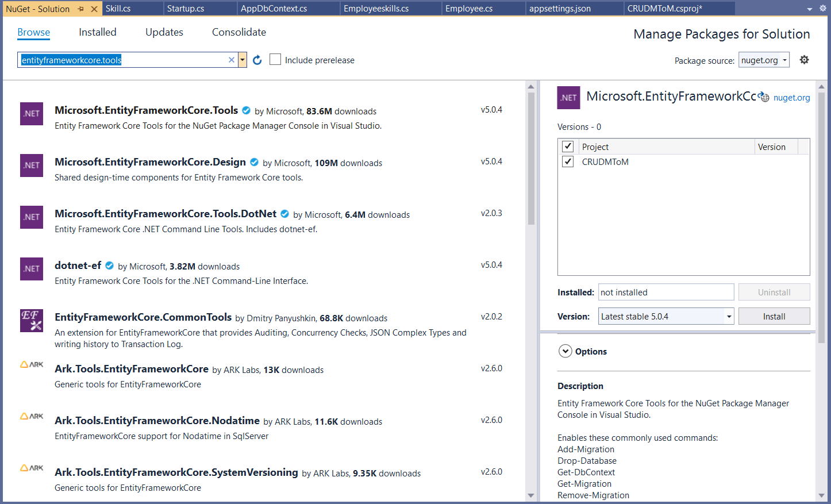Select the Browse tab

[33, 32]
